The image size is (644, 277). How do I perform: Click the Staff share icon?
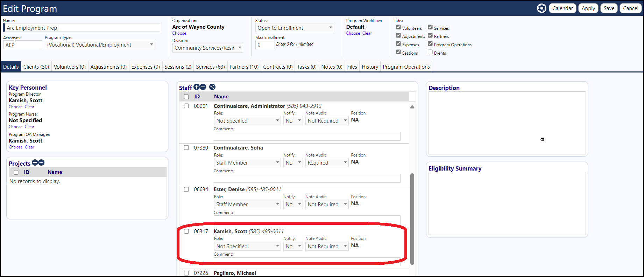click(212, 87)
